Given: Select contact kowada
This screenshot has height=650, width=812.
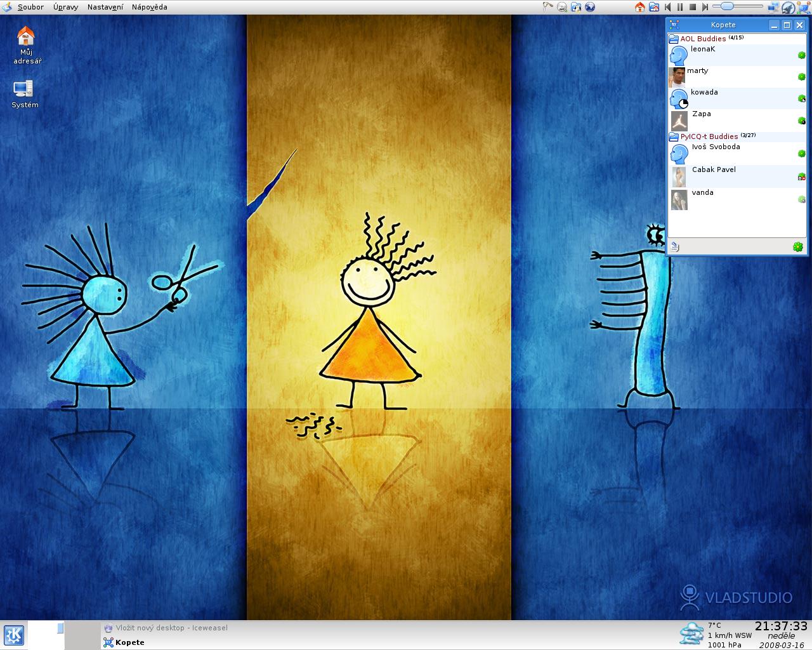Looking at the screenshot, I should click(737, 98).
